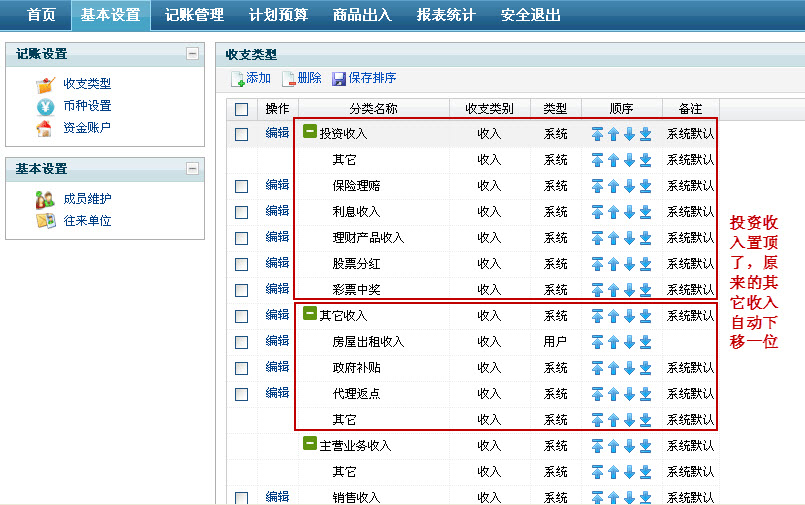Click 保存排序 to save order
The image size is (805, 505).
click(x=364, y=79)
